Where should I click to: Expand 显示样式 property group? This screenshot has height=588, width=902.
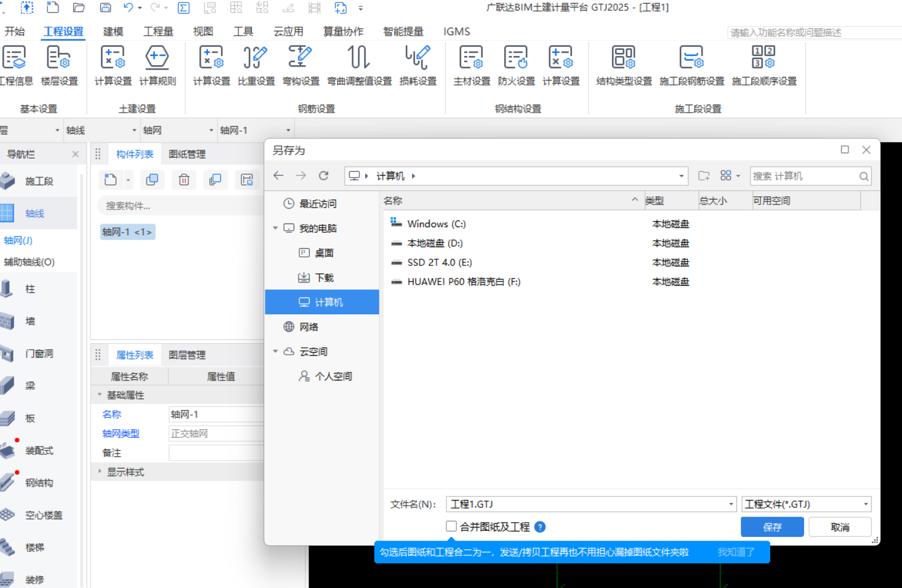(100, 472)
